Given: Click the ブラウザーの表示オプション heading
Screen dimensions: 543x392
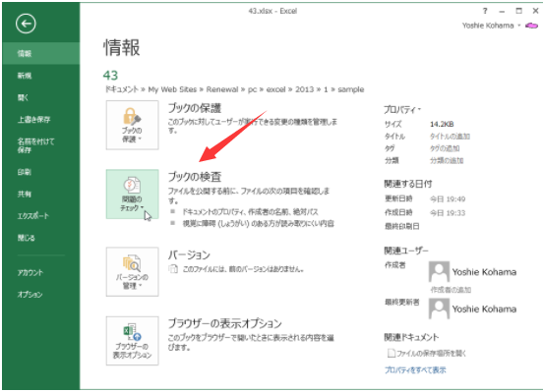Looking at the screenshot, I should coord(225,323).
